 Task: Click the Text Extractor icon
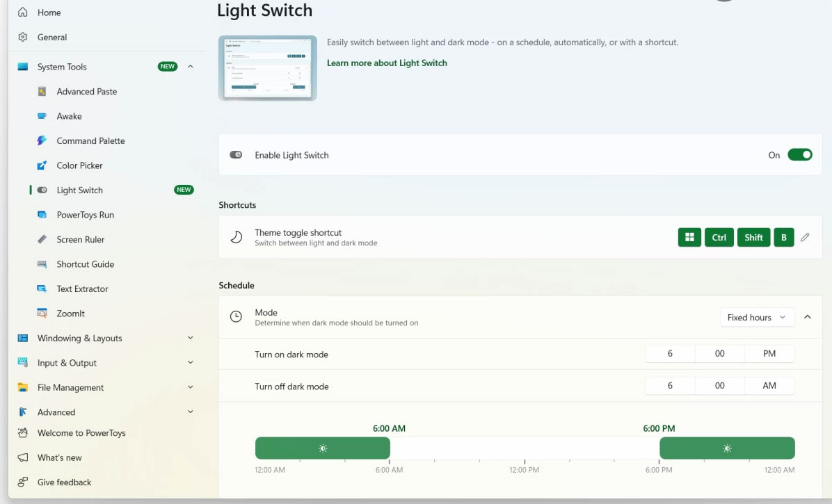pyautogui.click(x=42, y=288)
